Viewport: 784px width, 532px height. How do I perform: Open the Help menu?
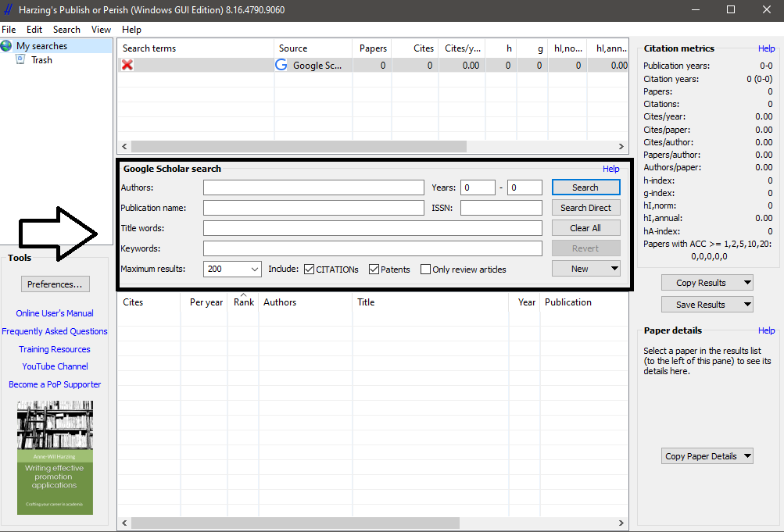[131, 30]
